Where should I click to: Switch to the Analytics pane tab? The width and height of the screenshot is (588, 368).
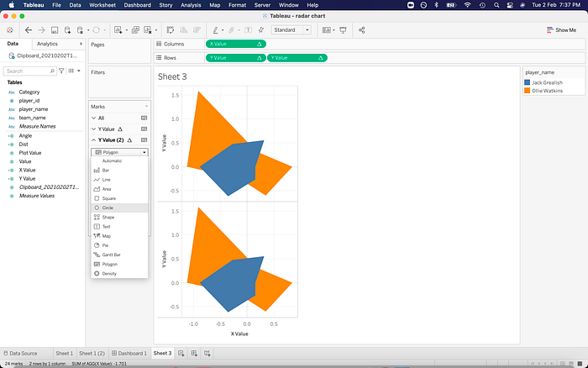pyautogui.click(x=47, y=44)
